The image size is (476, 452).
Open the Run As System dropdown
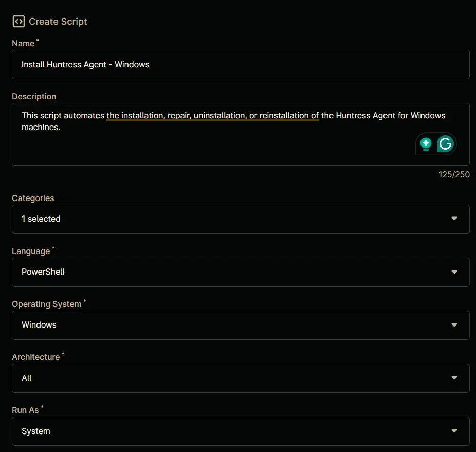241,431
